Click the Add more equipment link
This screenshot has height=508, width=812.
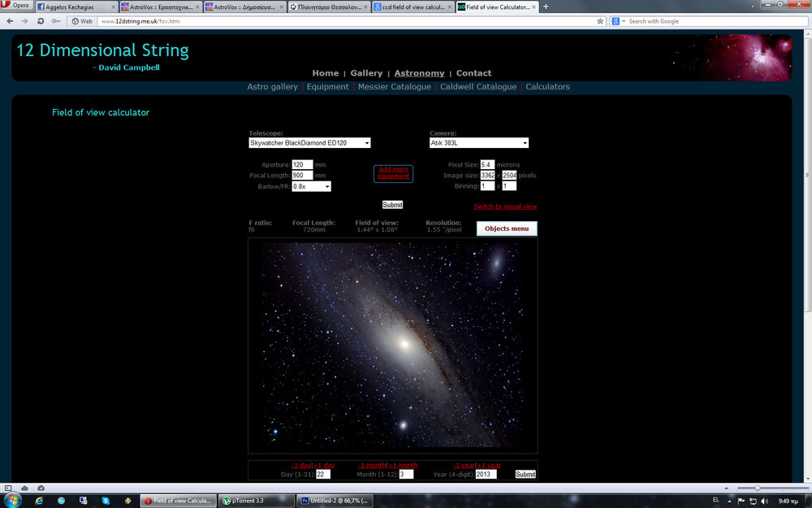393,173
